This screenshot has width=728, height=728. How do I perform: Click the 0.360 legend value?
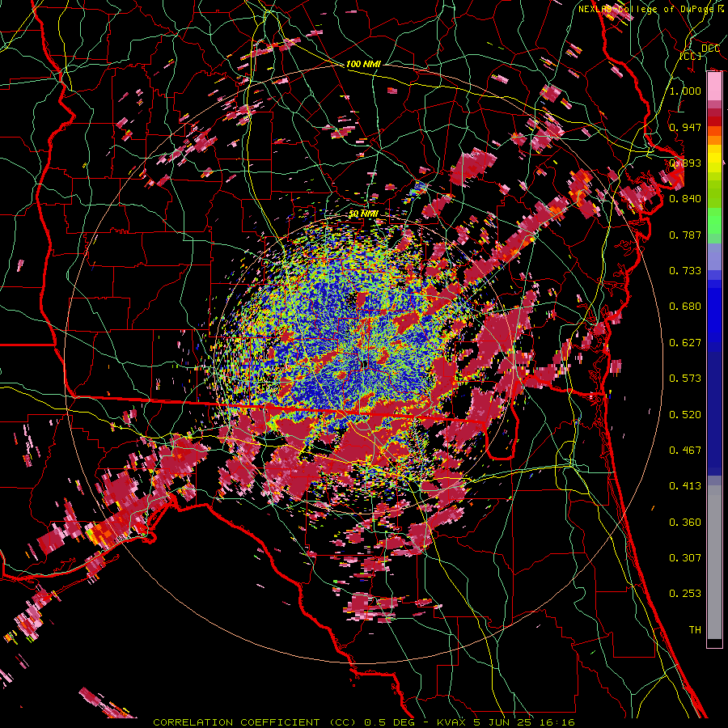(685, 523)
